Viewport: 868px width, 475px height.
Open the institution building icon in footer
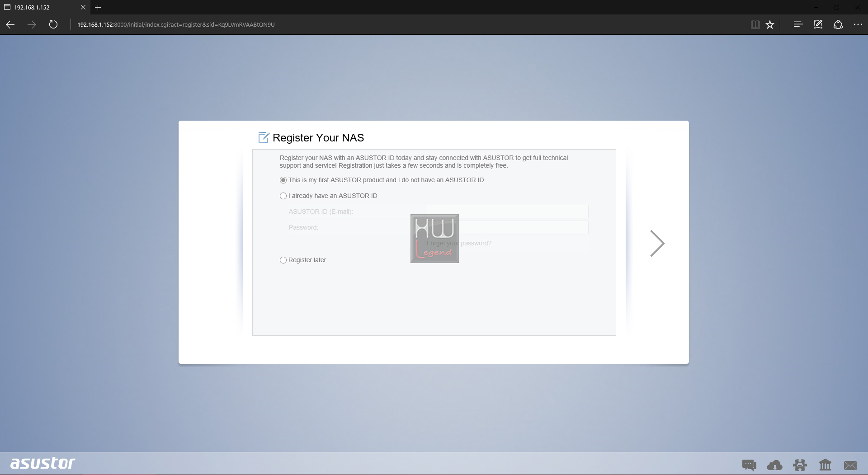(x=825, y=465)
